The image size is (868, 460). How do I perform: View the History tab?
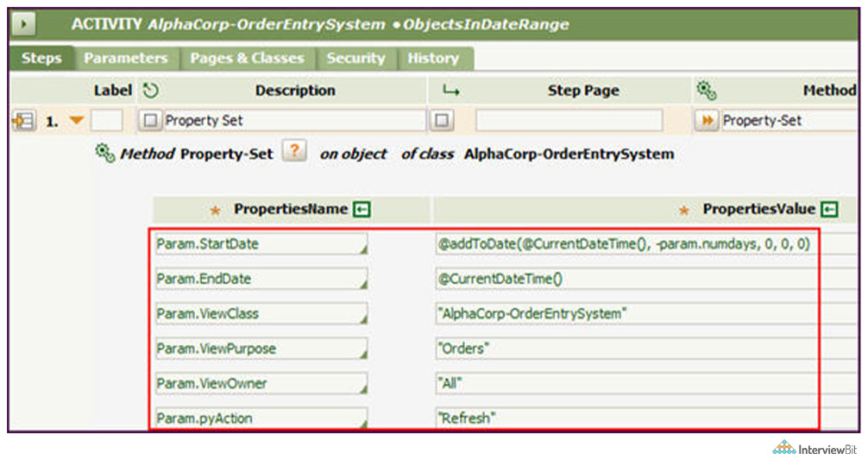[433, 58]
